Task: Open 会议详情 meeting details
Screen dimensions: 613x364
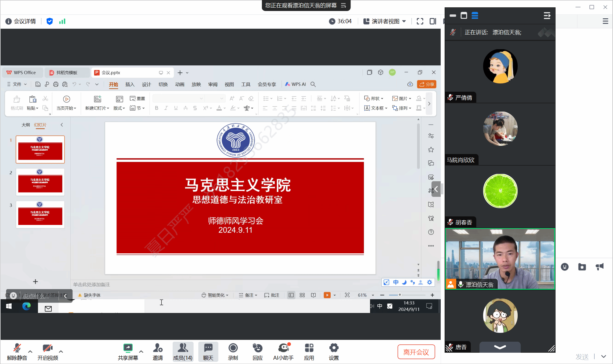Action: (21, 21)
